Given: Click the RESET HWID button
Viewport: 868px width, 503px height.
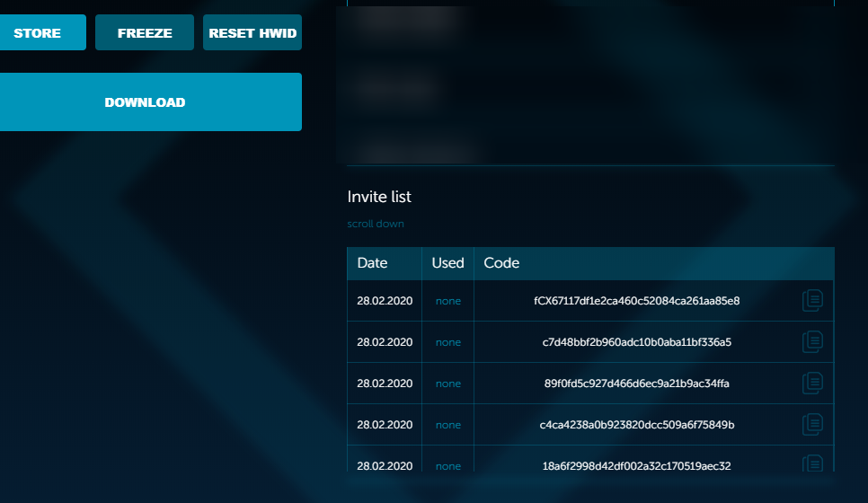Looking at the screenshot, I should (x=252, y=33).
